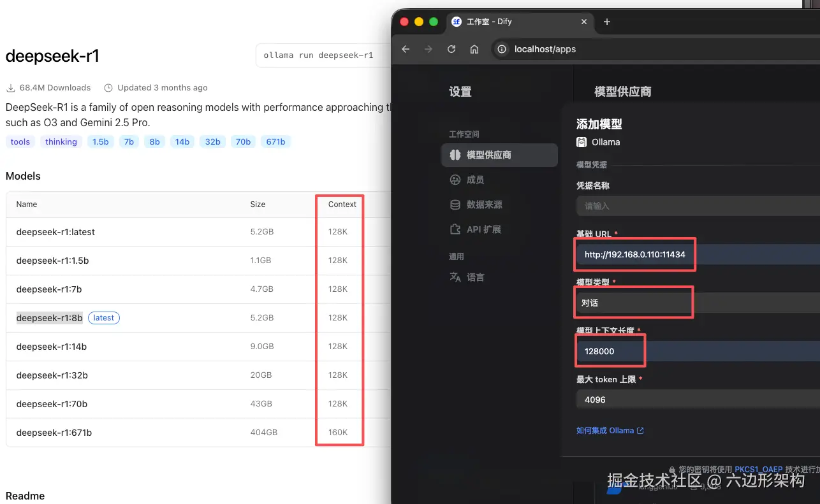The image size is (820, 504).
Task: Click the Ollama logo icon in dialog
Action: click(582, 142)
